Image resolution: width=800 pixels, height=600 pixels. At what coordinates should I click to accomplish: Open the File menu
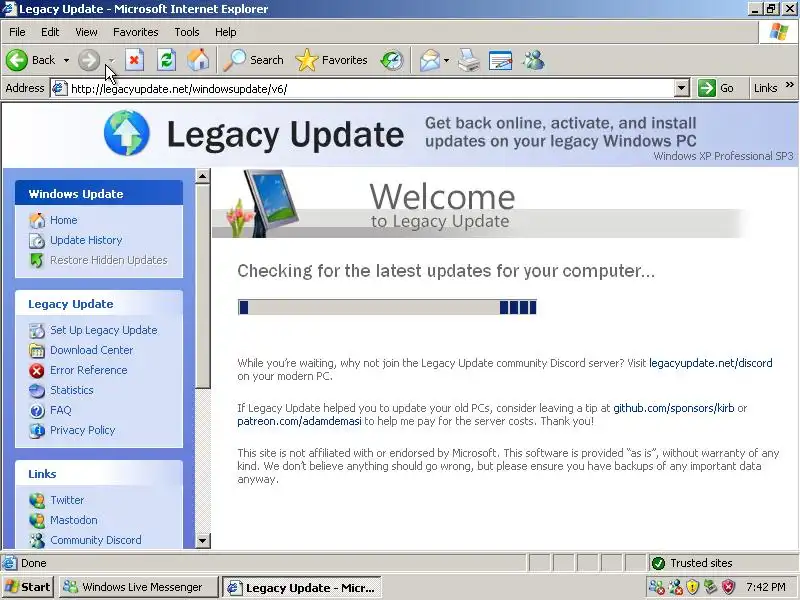pyautogui.click(x=17, y=32)
